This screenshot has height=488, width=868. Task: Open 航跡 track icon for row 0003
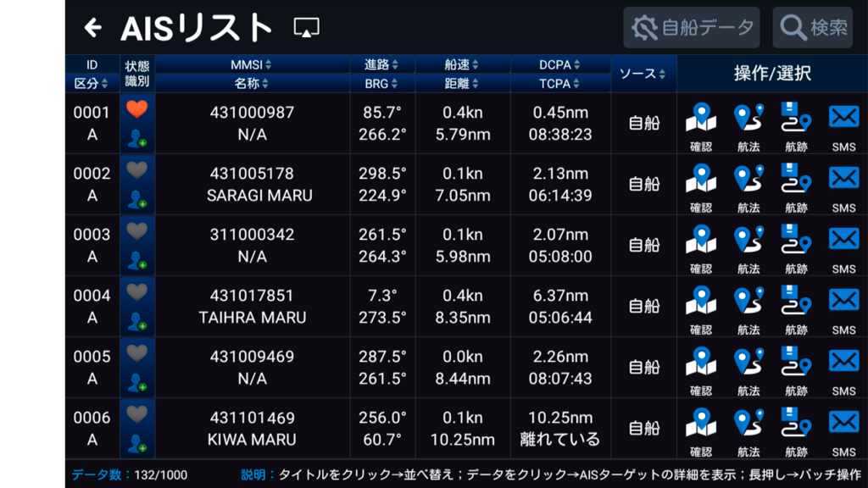pyautogui.click(x=796, y=244)
